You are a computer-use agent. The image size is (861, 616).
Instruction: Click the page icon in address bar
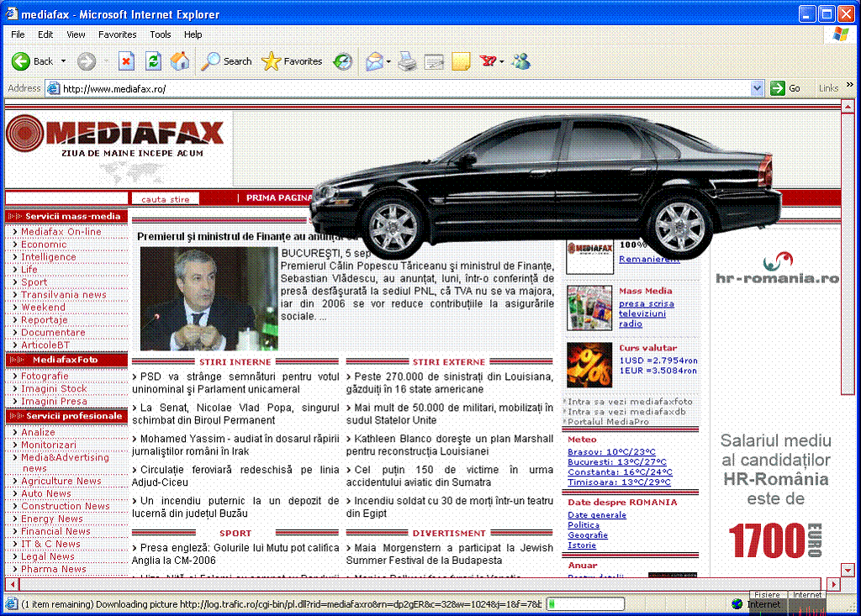[x=53, y=88]
